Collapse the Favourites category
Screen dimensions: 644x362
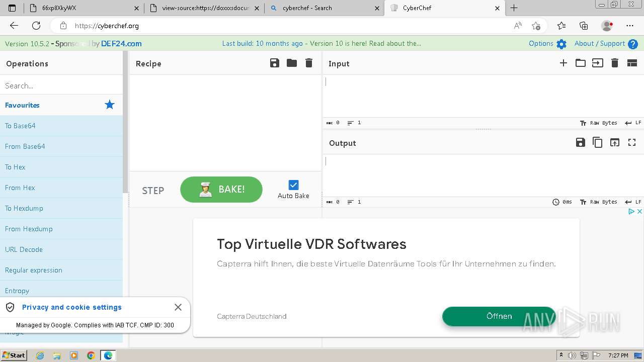pos(61,105)
